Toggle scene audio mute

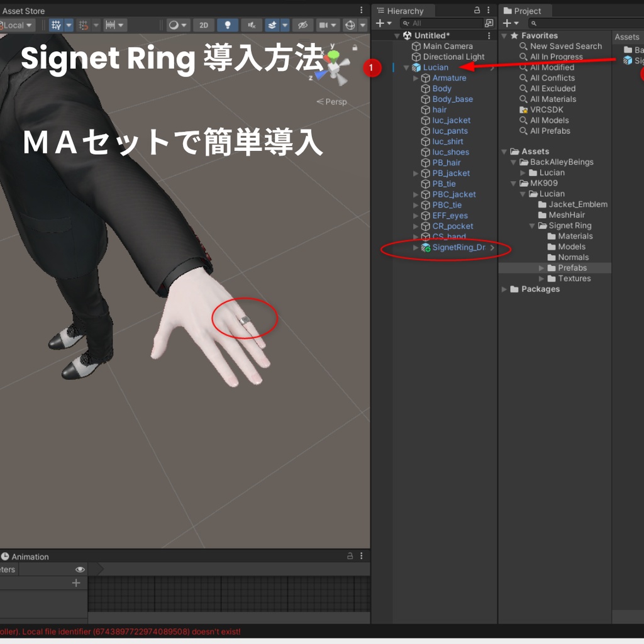point(252,25)
